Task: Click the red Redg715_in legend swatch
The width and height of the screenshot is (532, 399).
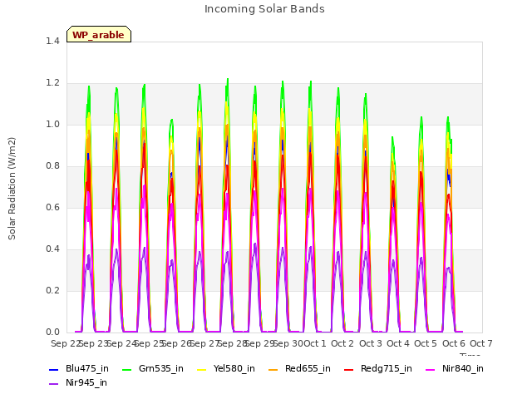Action: 348,369
